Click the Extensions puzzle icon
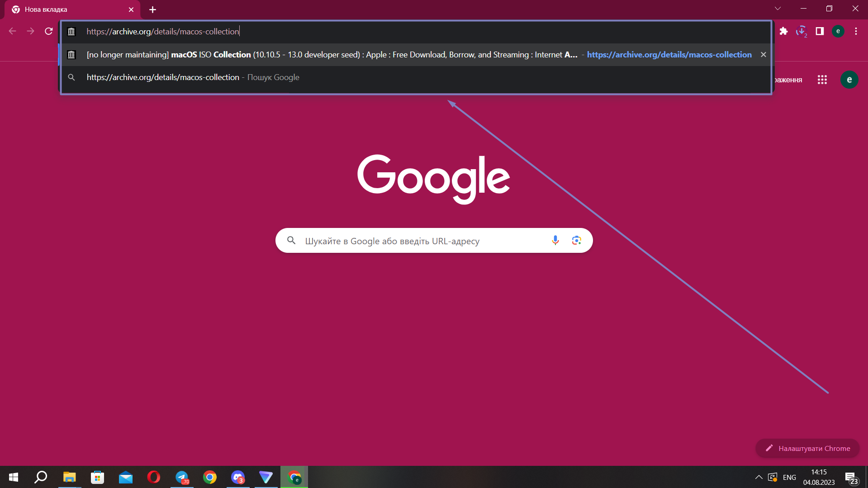This screenshot has height=488, width=868. [x=783, y=31]
